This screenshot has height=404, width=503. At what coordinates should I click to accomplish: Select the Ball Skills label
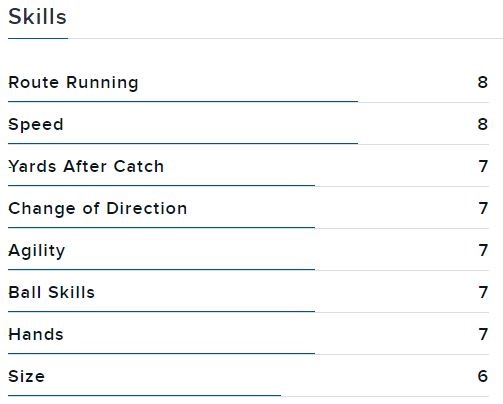pos(52,292)
